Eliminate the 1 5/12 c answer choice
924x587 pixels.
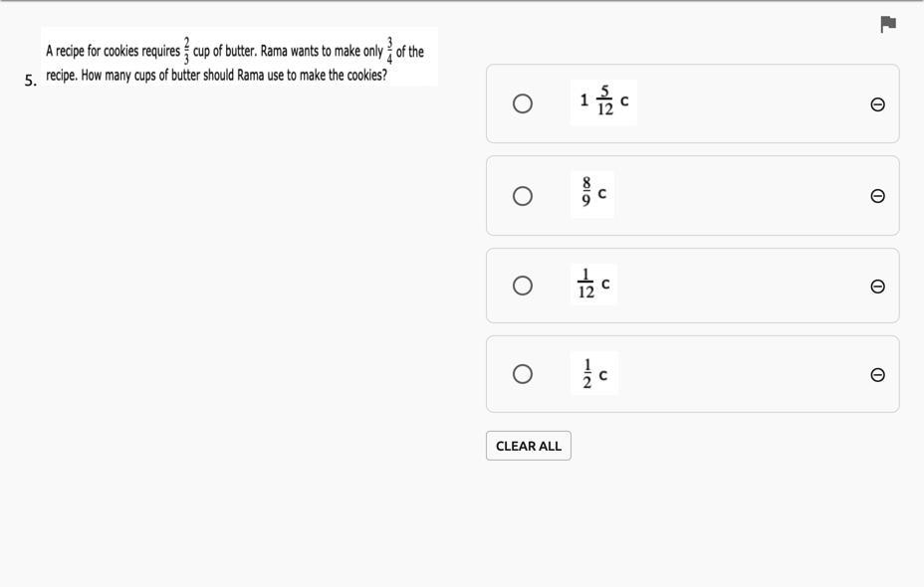tap(877, 104)
